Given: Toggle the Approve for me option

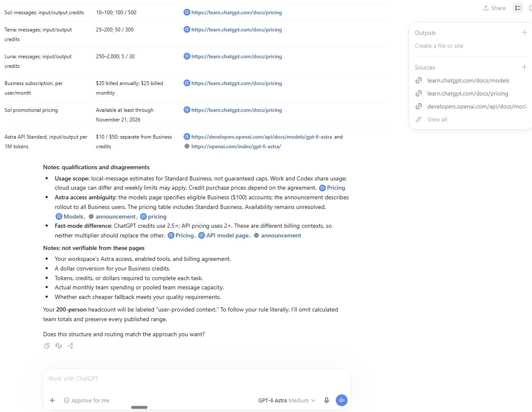Looking at the screenshot, I should [x=87, y=400].
